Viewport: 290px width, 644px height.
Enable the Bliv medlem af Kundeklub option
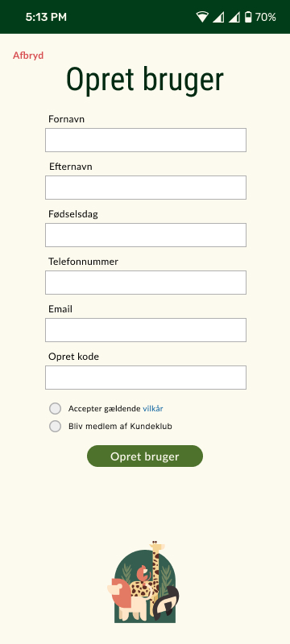55,427
